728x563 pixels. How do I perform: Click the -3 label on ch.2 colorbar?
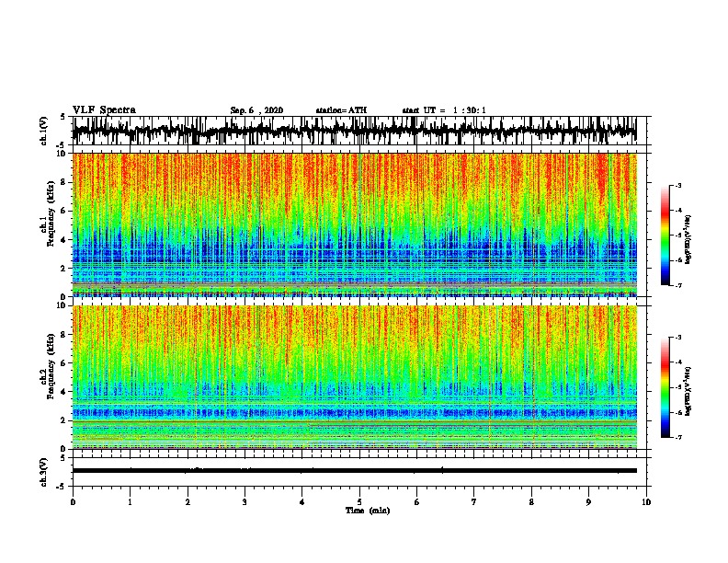[677, 338]
